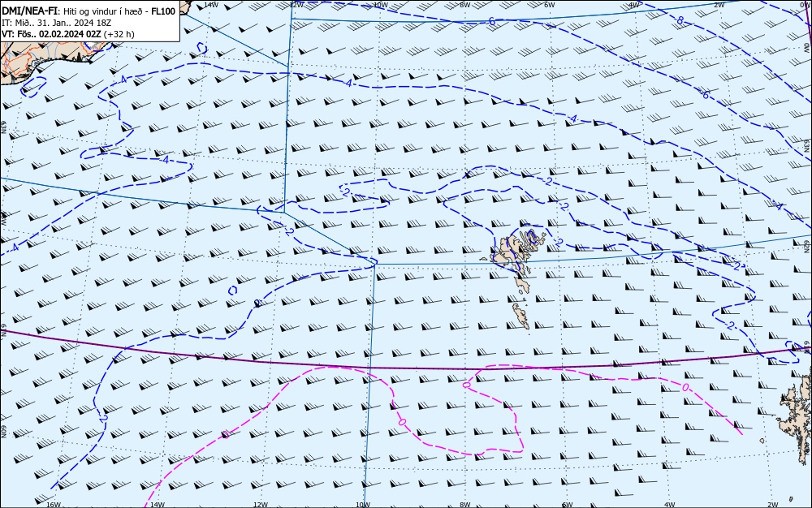Click the '8W' label on the top edge
This screenshot has height=508, width=812.
tap(465, 5)
